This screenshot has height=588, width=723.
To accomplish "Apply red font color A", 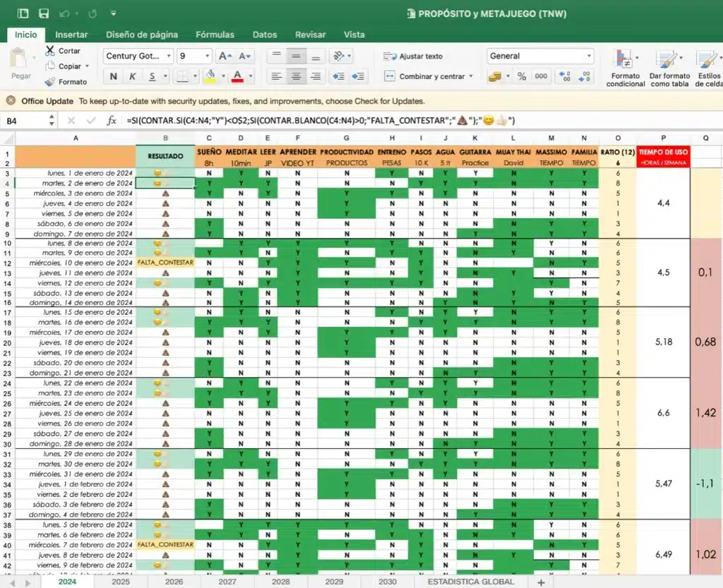I will click(x=237, y=76).
